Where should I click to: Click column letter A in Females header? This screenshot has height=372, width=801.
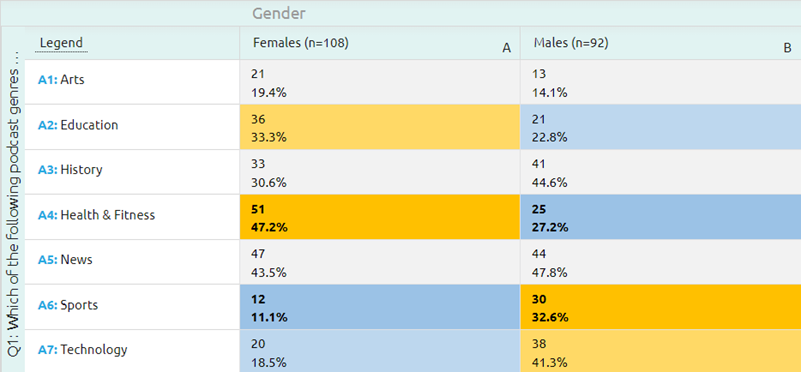click(507, 49)
